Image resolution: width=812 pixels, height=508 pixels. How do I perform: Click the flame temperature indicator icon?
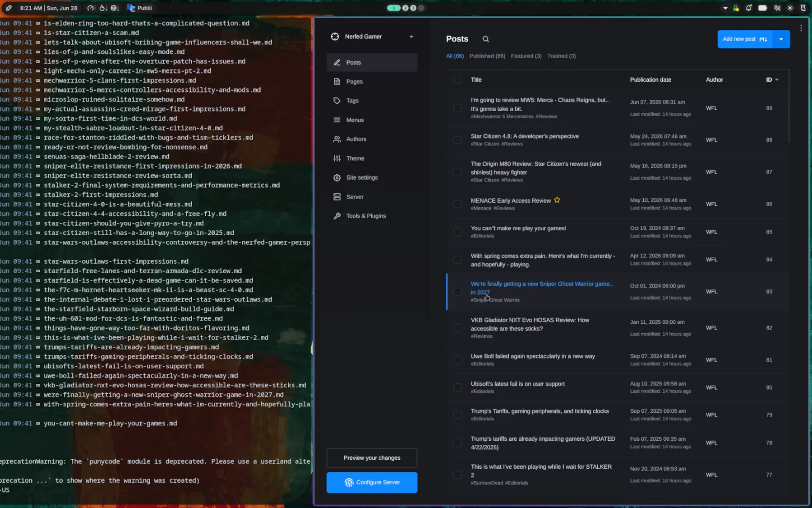pos(102,8)
